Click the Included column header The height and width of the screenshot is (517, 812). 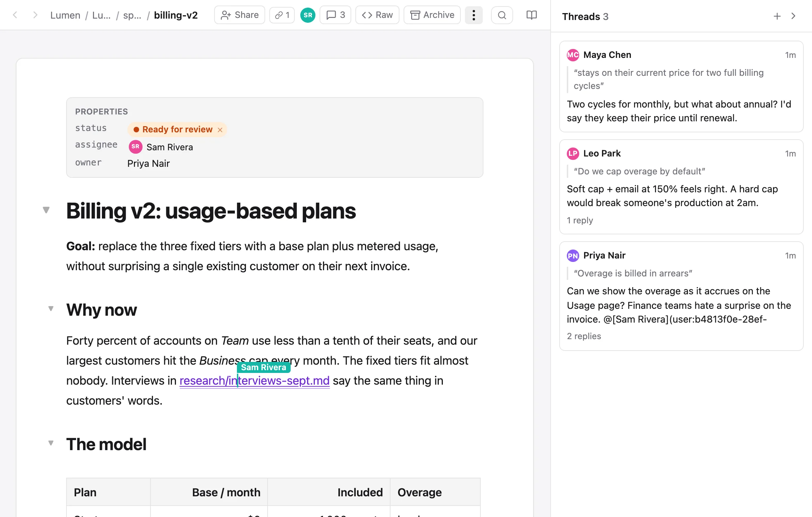click(329, 492)
